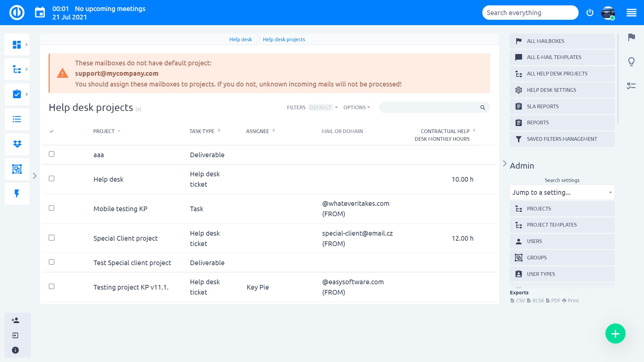Open the lightning bolt quick actions icon

[17, 194]
